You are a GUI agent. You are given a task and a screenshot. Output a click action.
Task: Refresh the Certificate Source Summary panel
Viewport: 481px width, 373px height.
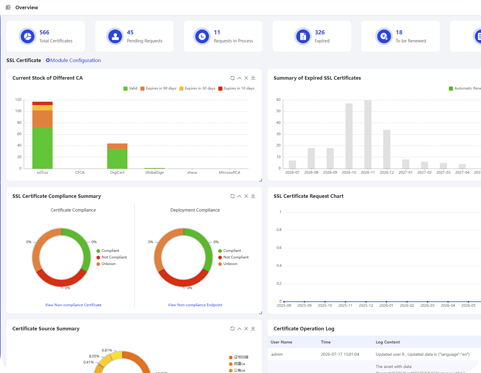(x=232, y=329)
